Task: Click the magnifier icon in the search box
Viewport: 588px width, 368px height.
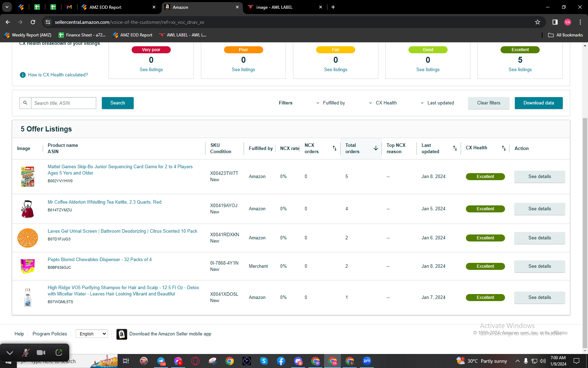Action: click(25, 103)
